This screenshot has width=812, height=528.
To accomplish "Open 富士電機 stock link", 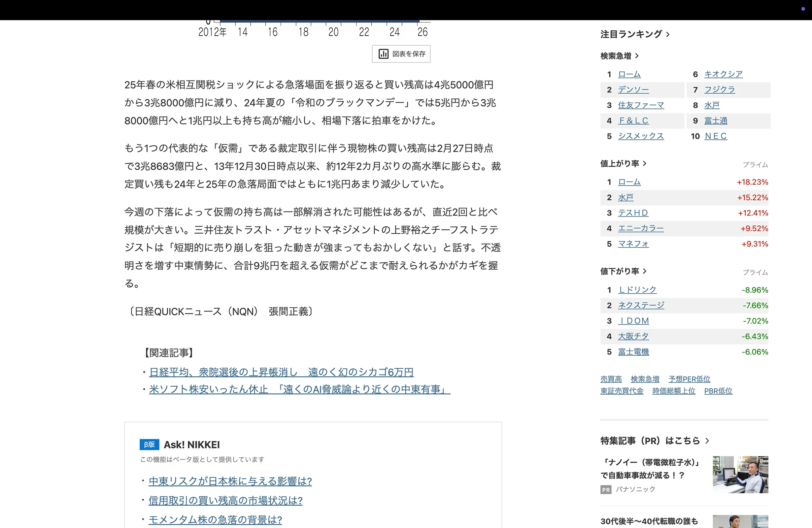I will click(x=633, y=352).
